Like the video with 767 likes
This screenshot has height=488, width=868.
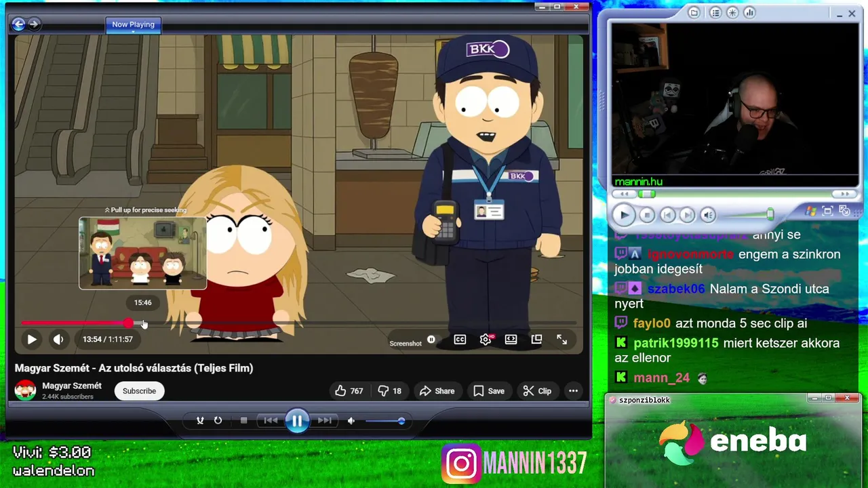click(349, 391)
